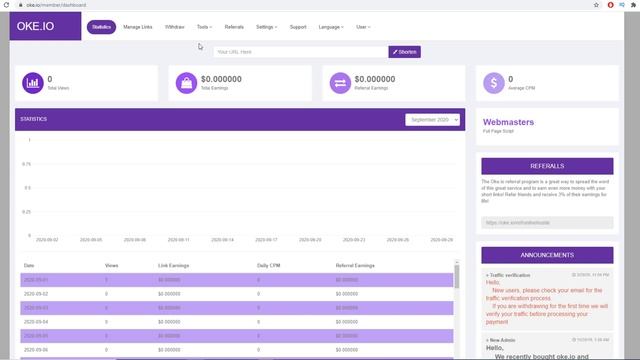
Task: Click the REFERALLS header
Action: (547, 166)
